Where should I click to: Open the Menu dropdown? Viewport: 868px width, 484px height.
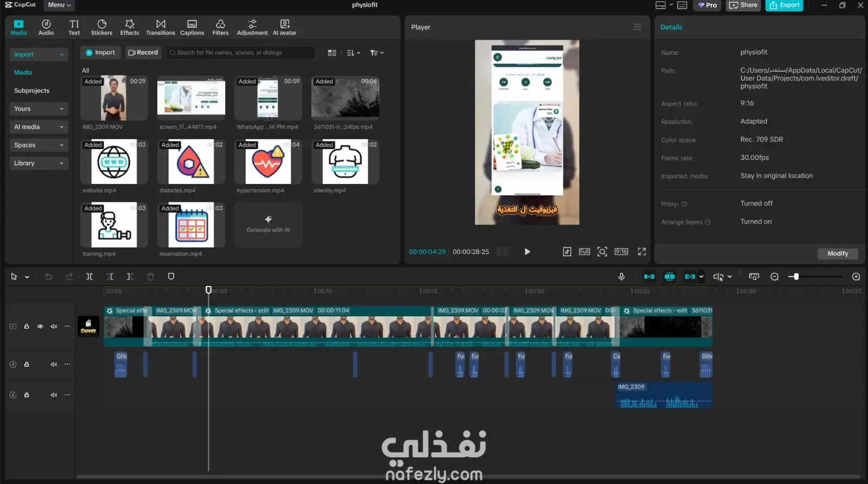(59, 5)
